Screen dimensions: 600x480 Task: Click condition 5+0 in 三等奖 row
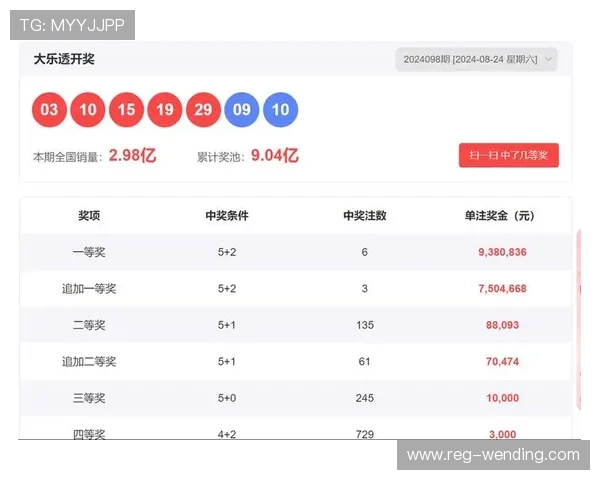(227, 398)
